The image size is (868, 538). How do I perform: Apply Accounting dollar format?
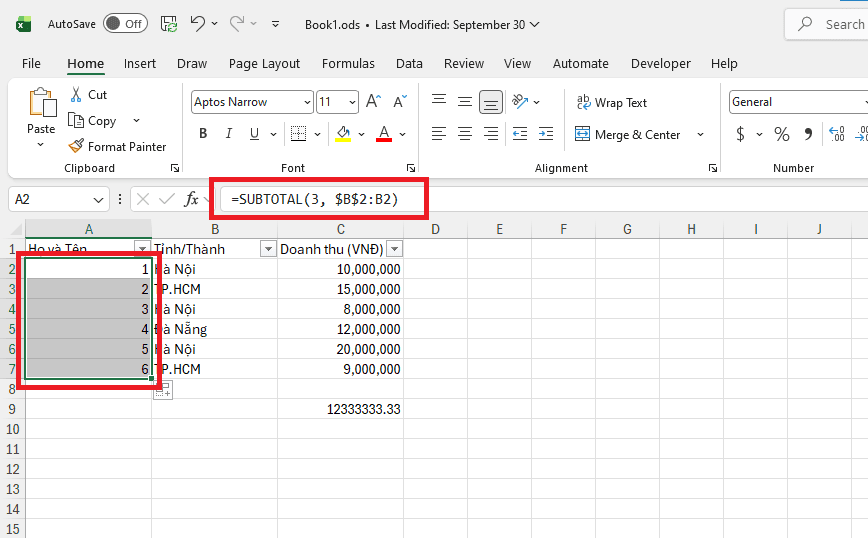pos(740,134)
